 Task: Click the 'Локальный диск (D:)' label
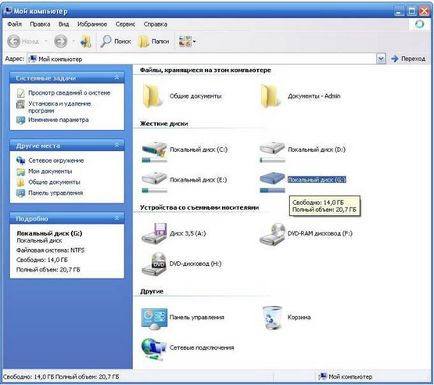pyautogui.click(x=317, y=150)
